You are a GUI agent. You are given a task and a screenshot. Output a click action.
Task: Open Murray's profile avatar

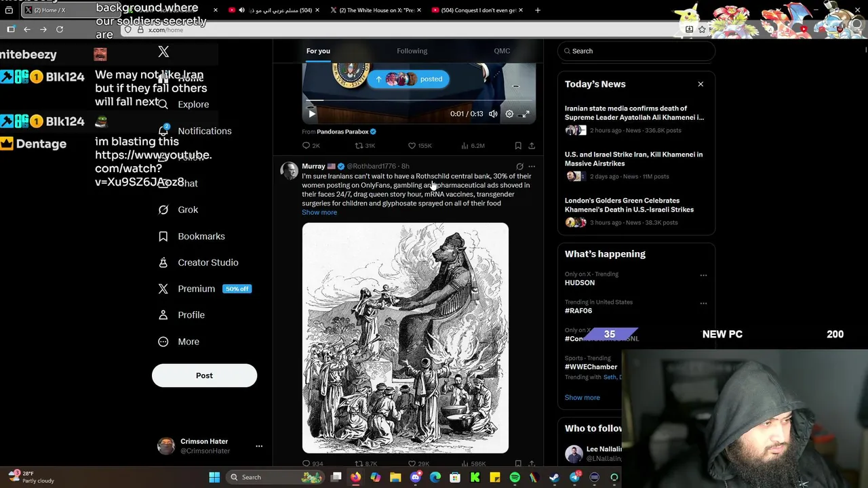tap(290, 171)
